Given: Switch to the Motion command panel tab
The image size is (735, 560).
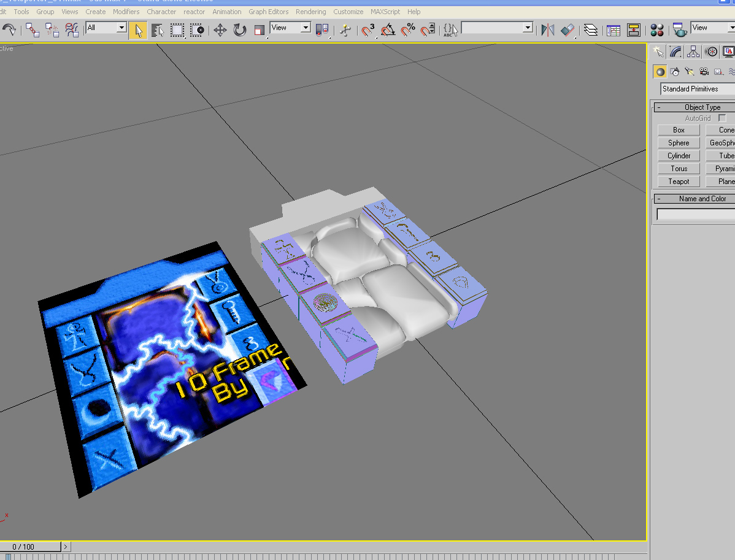Looking at the screenshot, I should [x=711, y=52].
